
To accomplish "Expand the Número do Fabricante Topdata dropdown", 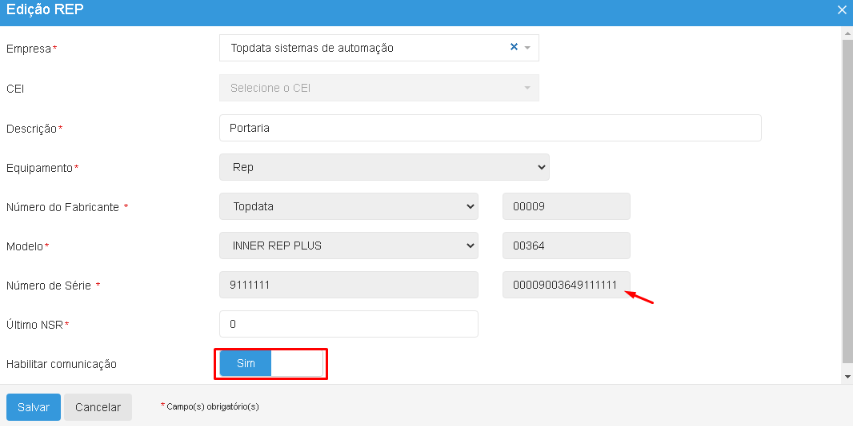I will point(348,206).
